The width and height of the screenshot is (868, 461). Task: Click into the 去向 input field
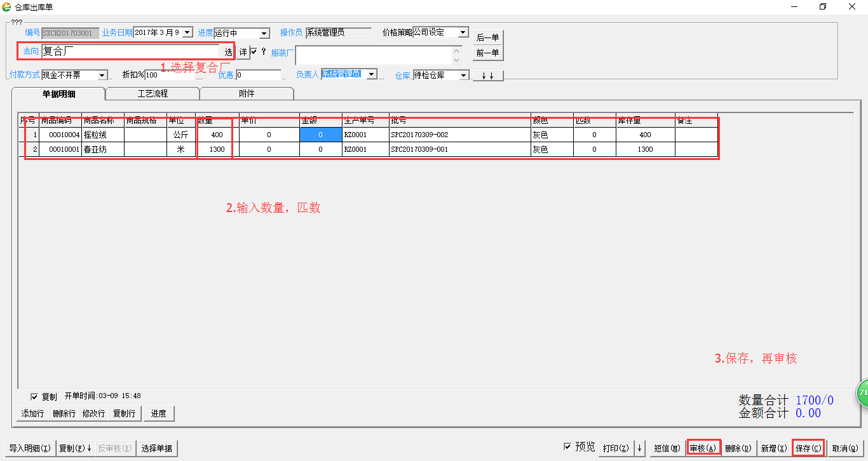[x=130, y=52]
